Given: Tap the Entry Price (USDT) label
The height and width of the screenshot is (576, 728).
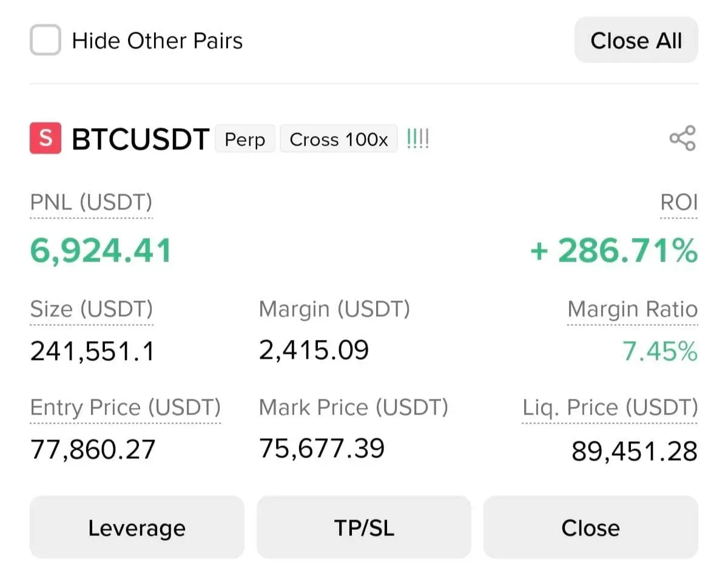Looking at the screenshot, I should 125,407.
